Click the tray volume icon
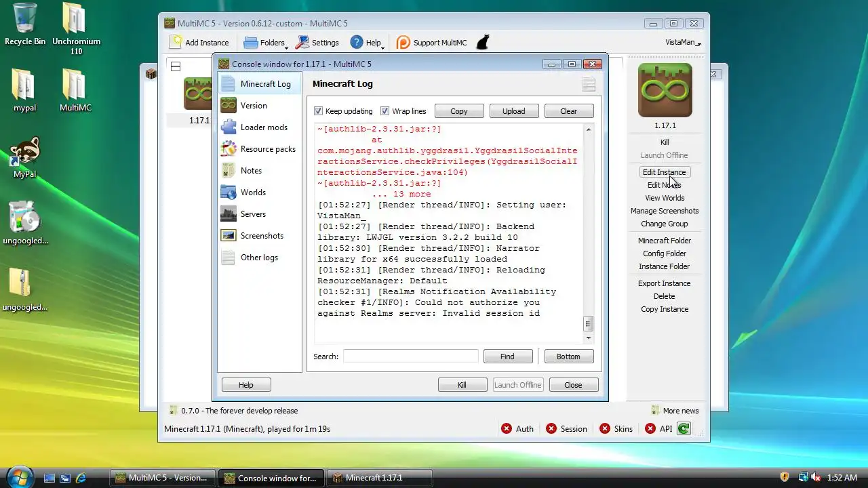The image size is (868, 488). (815, 478)
